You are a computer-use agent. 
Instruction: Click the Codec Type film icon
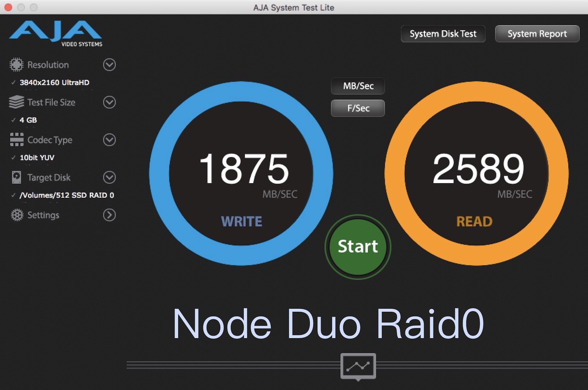click(x=17, y=140)
